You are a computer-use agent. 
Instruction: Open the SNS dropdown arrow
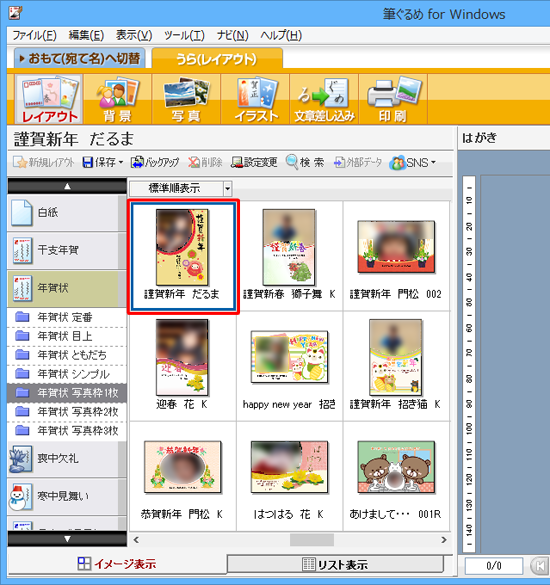[433, 162]
